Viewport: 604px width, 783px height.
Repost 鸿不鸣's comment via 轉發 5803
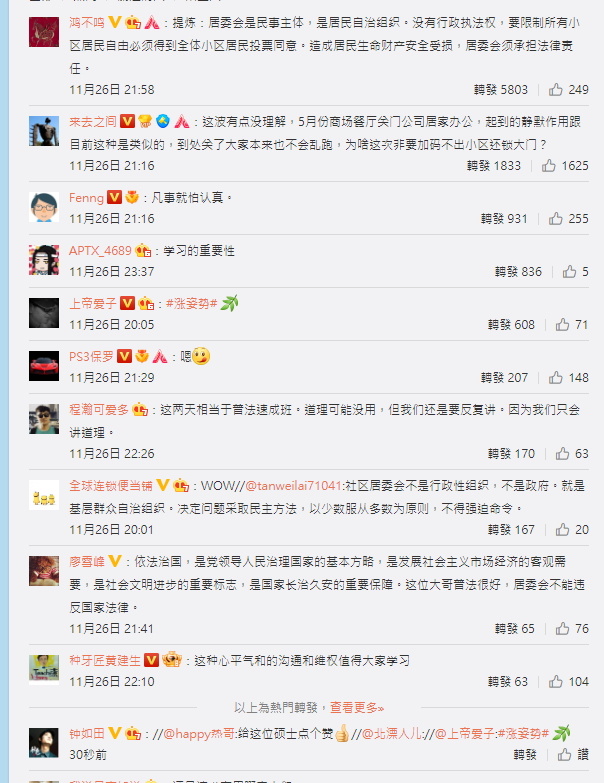tap(501, 89)
